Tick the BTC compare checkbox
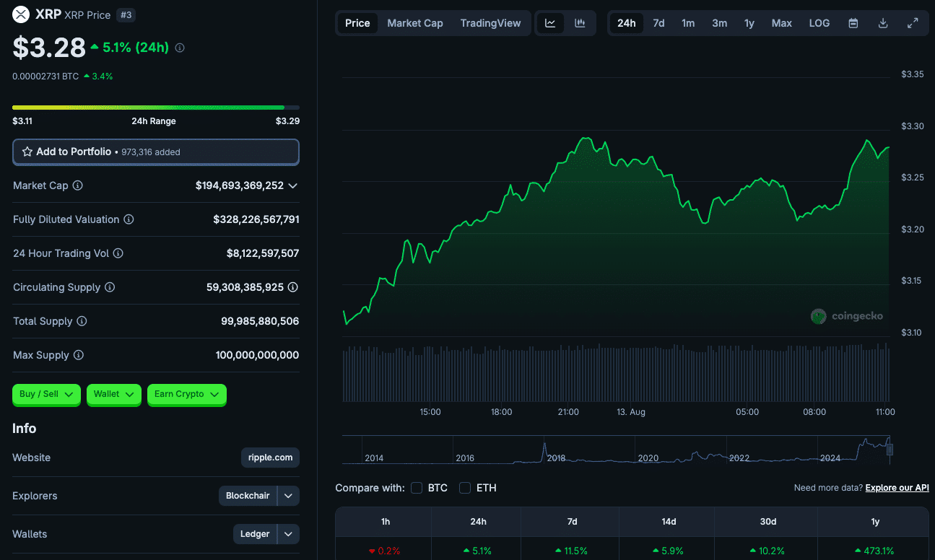Image resolution: width=935 pixels, height=560 pixels. [417, 488]
